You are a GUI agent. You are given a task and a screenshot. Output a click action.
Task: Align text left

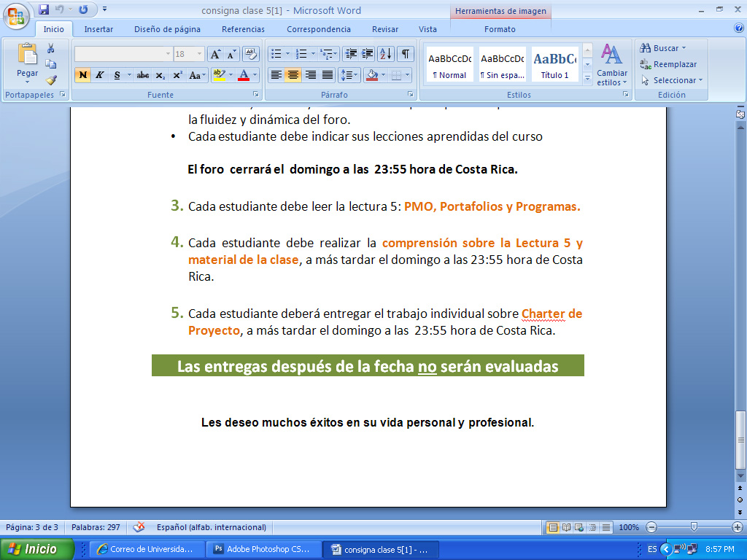tap(276, 75)
